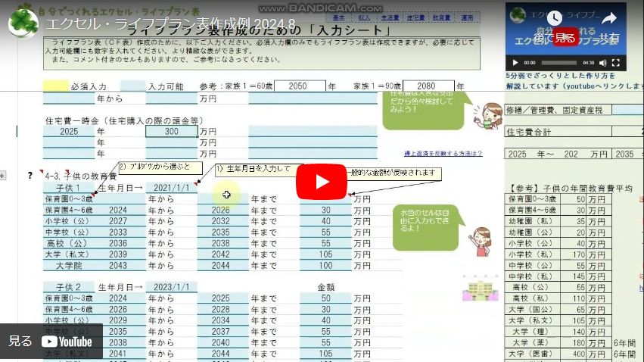Click reference table row 大学（医歯）
Screen dimensions: 644x362
point(558,354)
